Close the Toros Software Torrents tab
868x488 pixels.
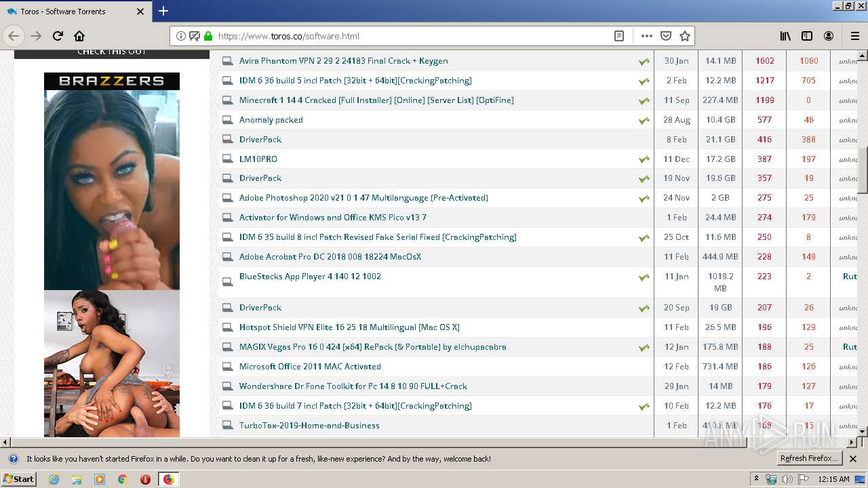point(140,12)
